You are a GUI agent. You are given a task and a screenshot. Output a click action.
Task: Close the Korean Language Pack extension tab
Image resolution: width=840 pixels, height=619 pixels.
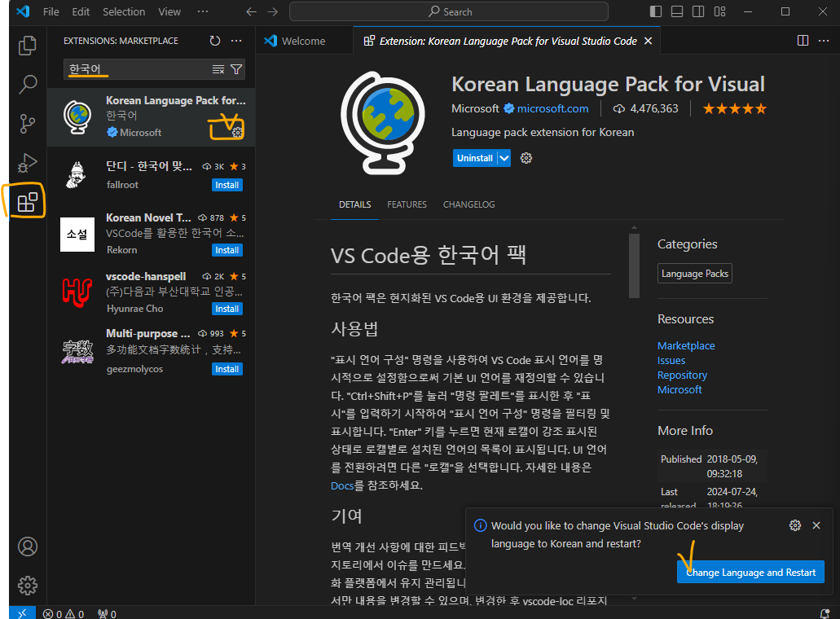649,41
